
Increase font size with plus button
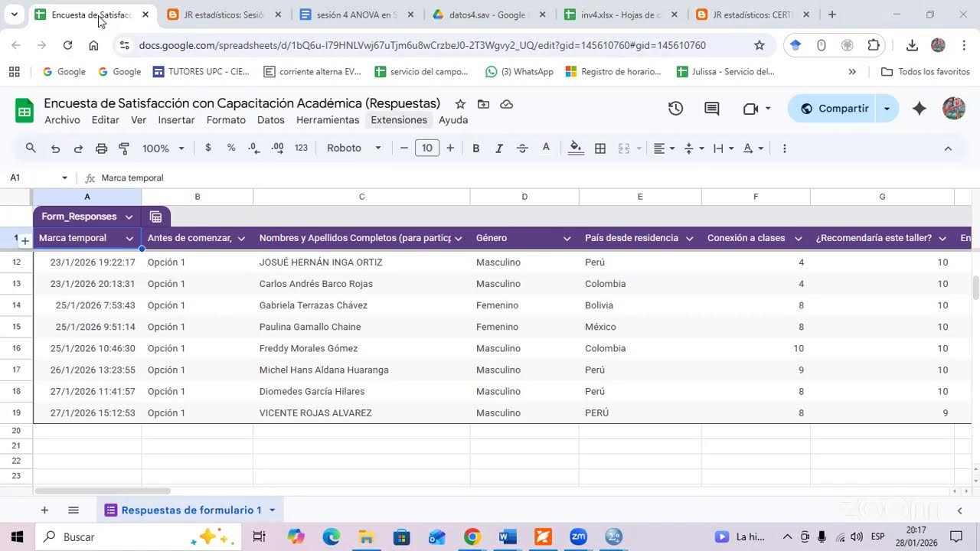pyautogui.click(x=450, y=148)
